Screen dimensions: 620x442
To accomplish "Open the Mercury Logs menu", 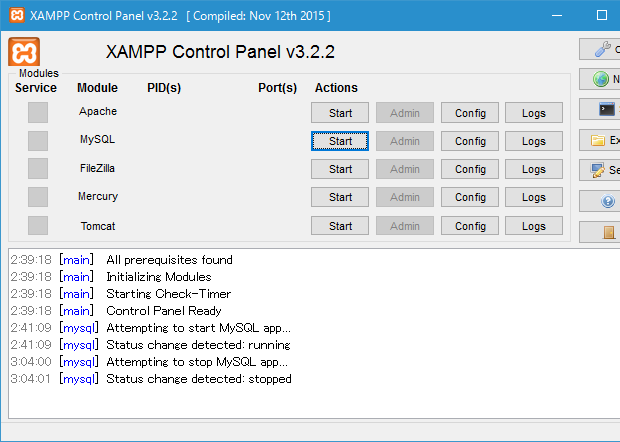I will [x=534, y=197].
